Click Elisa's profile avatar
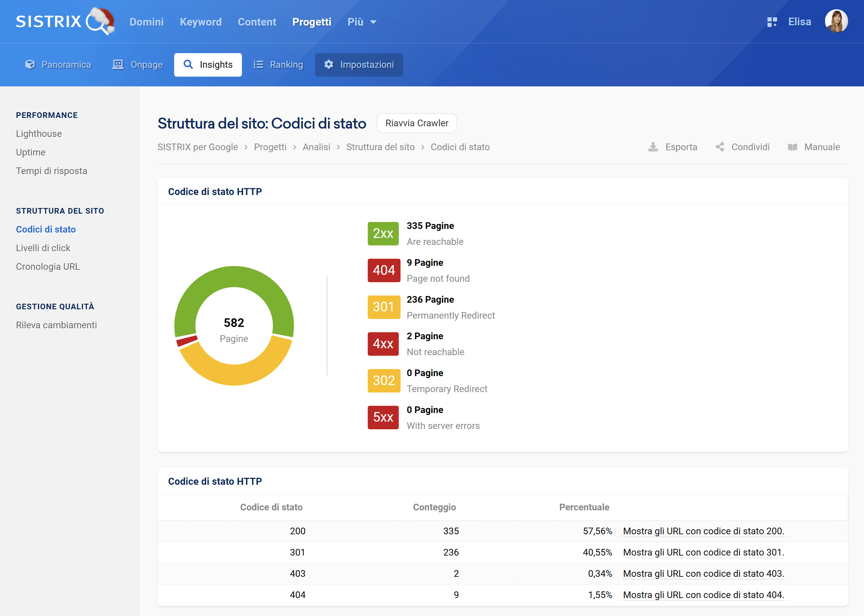 836,21
